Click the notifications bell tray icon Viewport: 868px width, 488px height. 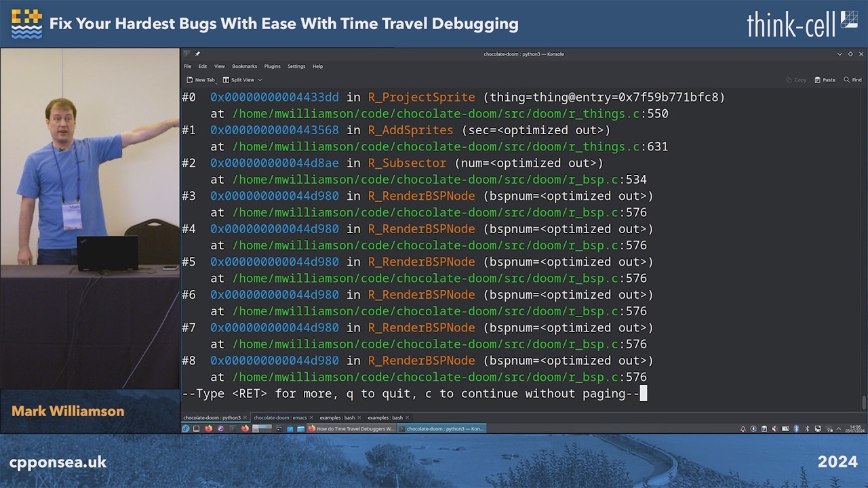point(743,428)
